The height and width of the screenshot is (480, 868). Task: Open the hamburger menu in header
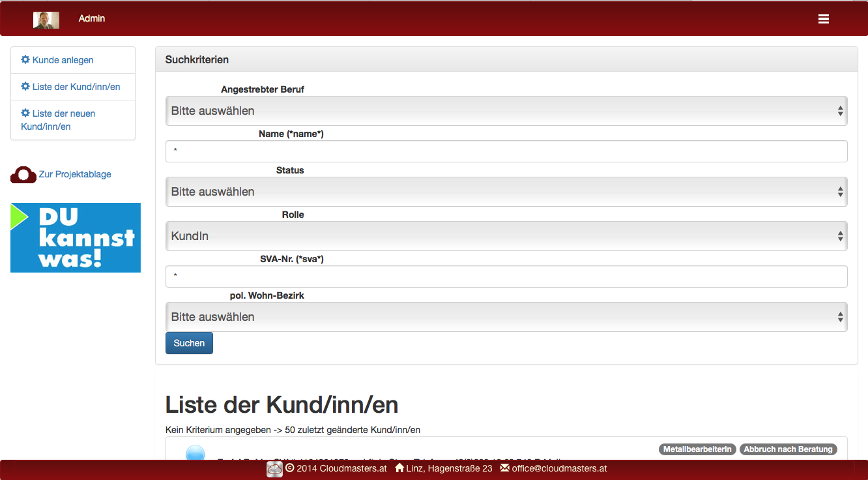coord(823,19)
